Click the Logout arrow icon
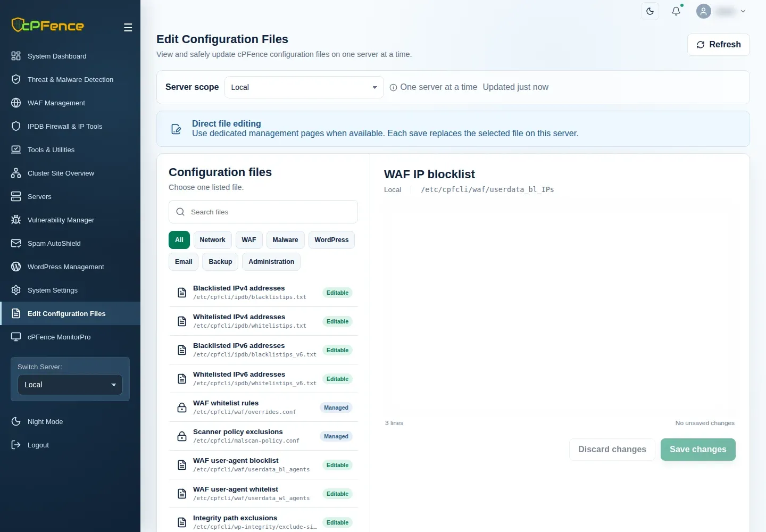The width and height of the screenshot is (766, 532). pos(16,445)
